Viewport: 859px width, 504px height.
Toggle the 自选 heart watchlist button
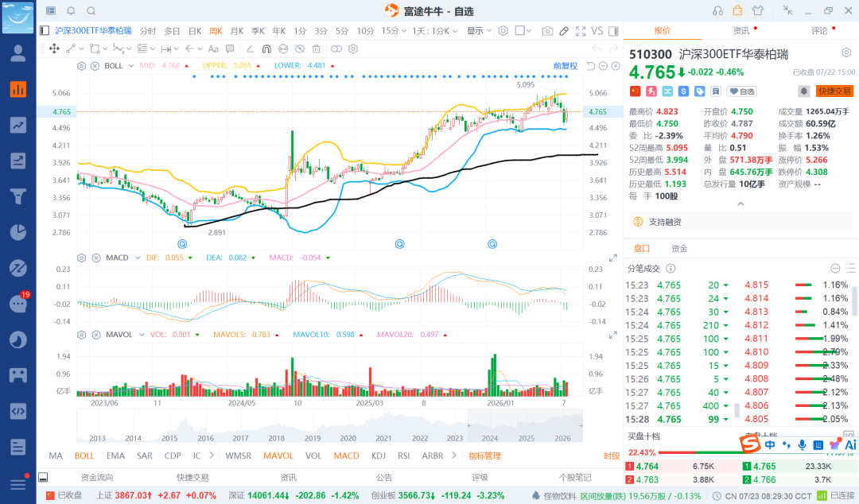click(741, 91)
